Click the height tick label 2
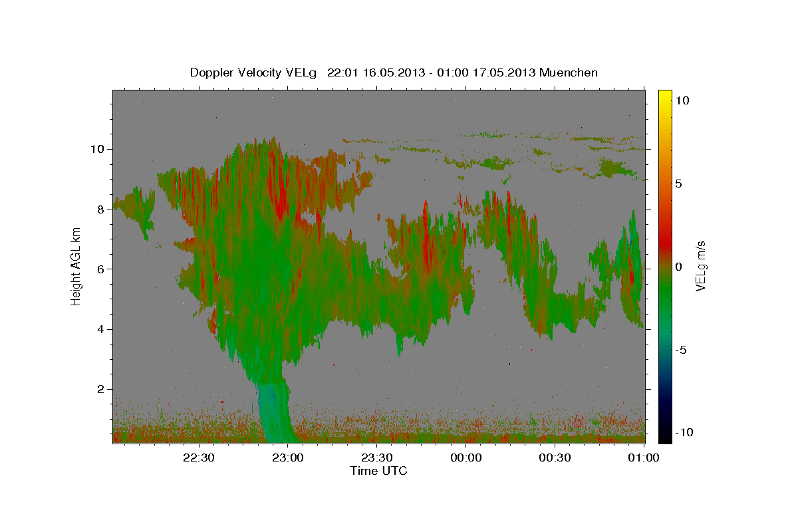798x532 pixels. pyautogui.click(x=100, y=389)
